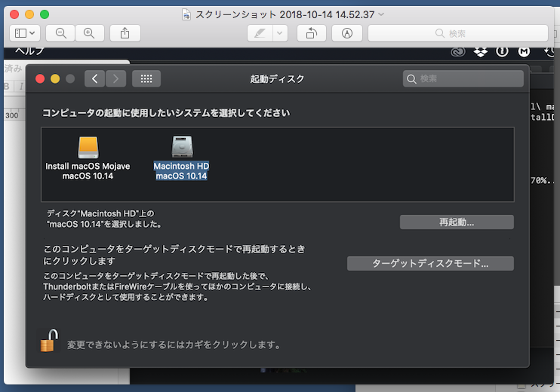Go back in System Preferences

[x=94, y=79]
